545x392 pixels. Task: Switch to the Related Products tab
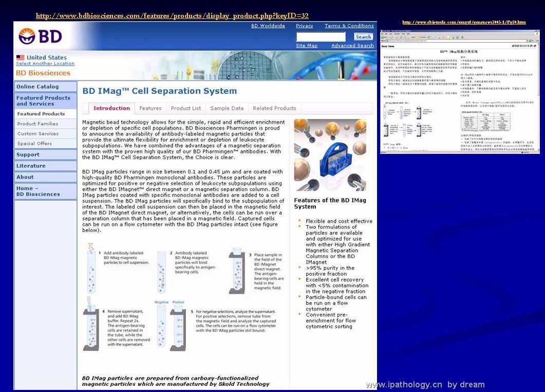[x=274, y=108]
